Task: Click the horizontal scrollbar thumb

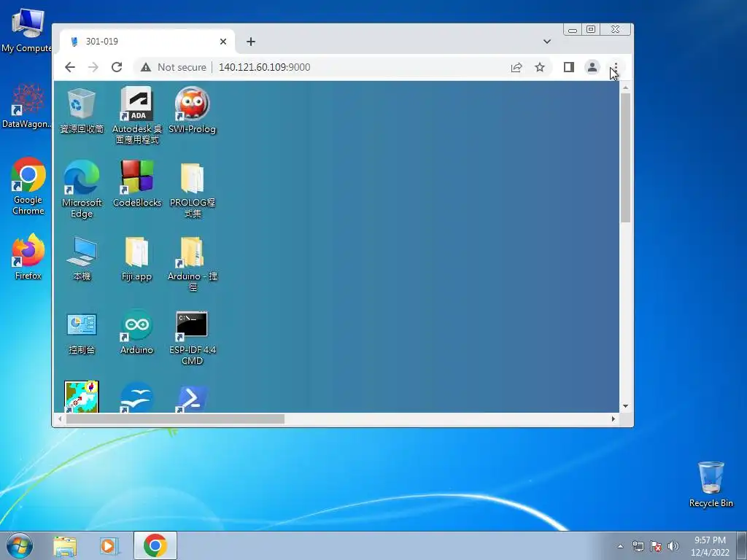Action: (x=175, y=419)
